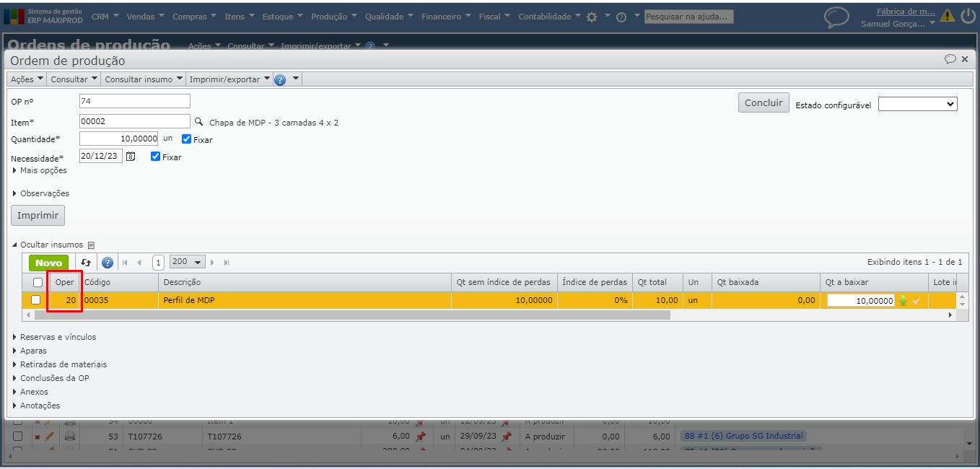Go to last page of insumos grid

pyautogui.click(x=227, y=263)
